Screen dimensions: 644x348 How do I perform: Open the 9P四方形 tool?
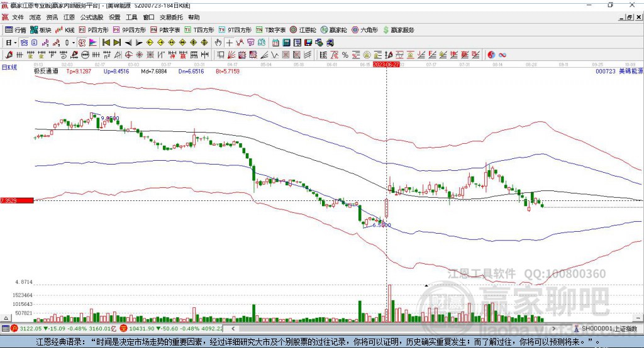[x=130, y=30]
